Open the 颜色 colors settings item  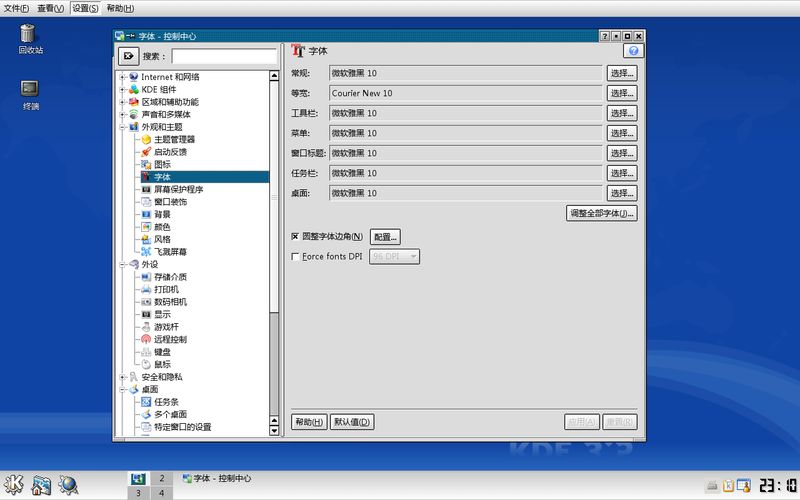tap(162, 227)
